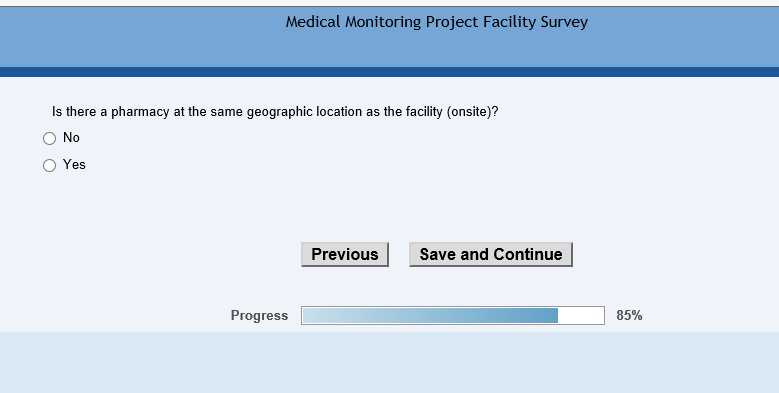Click the word 'facility' in the question
The width and height of the screenshot is (779, 393).
click(424, 112)
